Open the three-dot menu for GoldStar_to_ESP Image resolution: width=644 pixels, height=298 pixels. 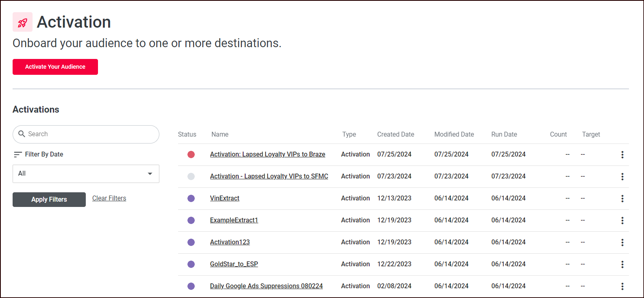pyautogui.click(x=622, y=264)
